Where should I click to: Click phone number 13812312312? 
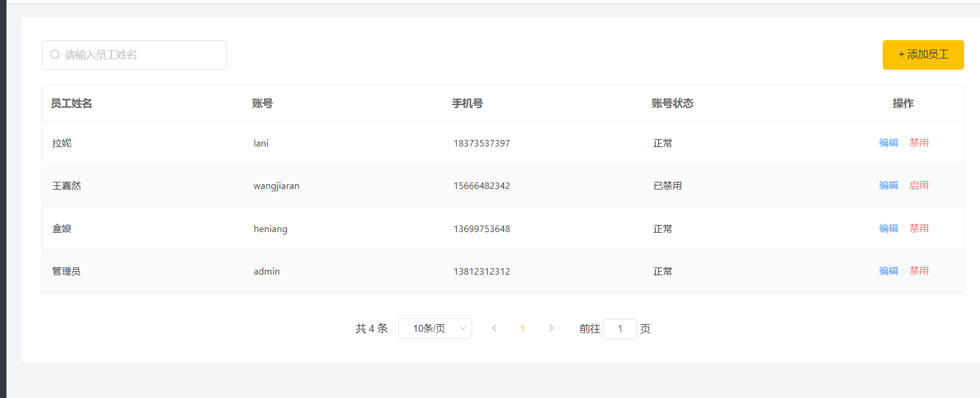481,272
